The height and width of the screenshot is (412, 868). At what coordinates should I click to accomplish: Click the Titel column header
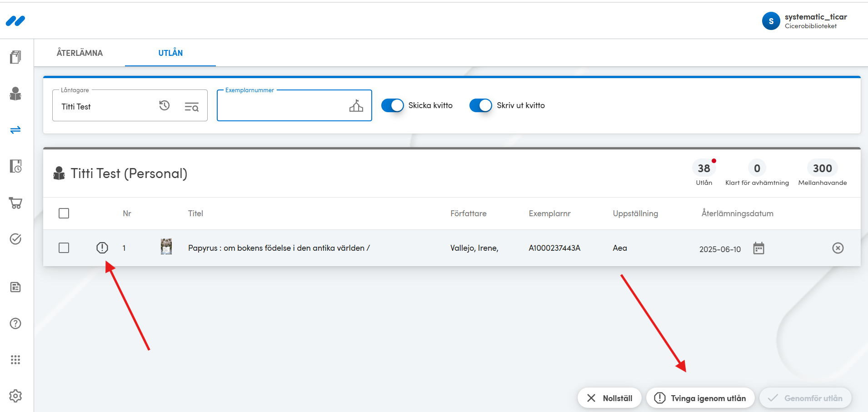[195, 213]
